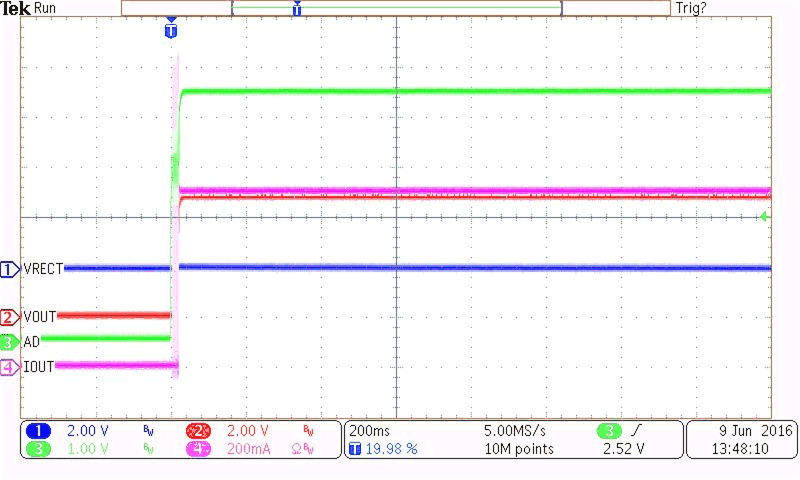The height and width of the screenshot is (480, 800).
Task: Click the channel 1 VRECT ground marker
Action: [x=9, y=269]
